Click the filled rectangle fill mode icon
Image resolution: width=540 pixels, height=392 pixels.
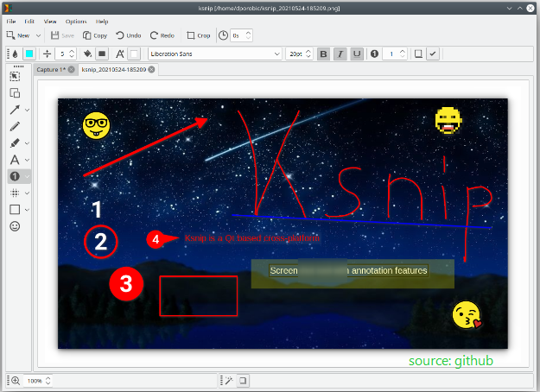pyautogui.click(x=102, y=54)
